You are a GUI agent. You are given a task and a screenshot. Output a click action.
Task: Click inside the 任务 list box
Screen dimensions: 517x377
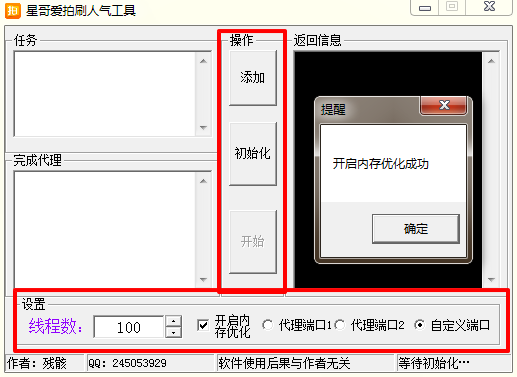(x=105, y=94)
